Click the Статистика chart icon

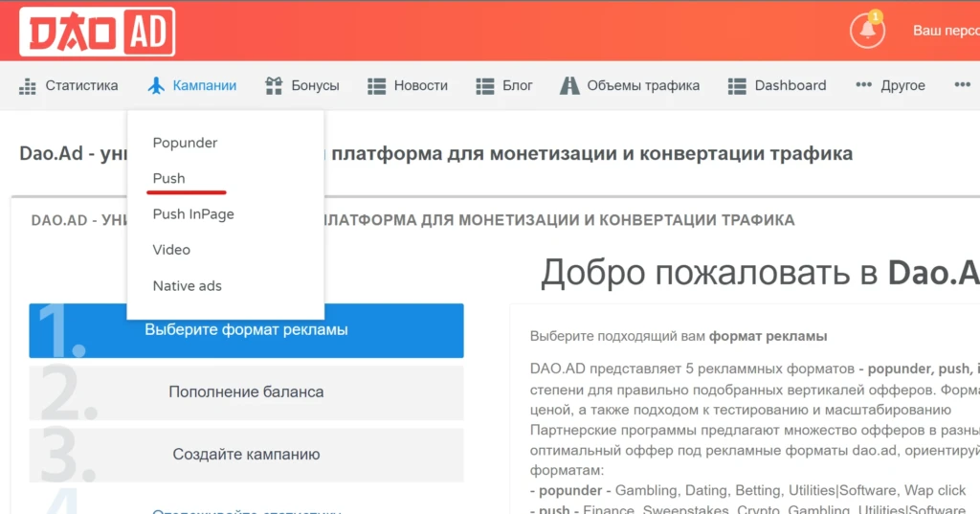[x=28, y=86]
